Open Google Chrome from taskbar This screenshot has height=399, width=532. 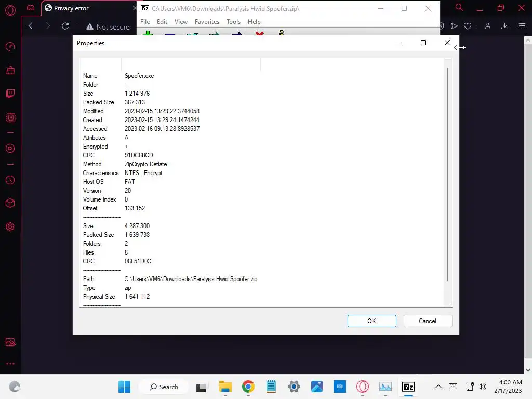click(x=248, y=387)
